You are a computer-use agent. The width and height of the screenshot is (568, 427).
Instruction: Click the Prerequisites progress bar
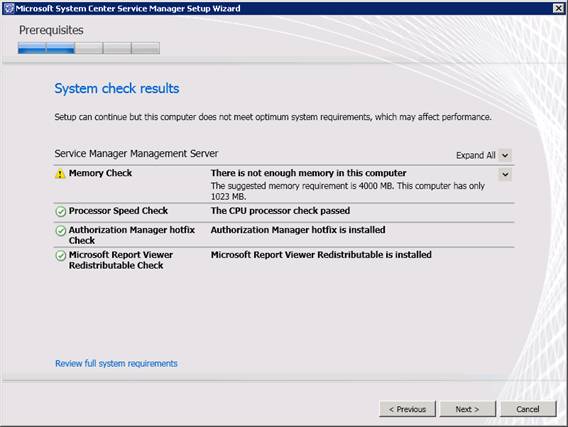[89, 48]
